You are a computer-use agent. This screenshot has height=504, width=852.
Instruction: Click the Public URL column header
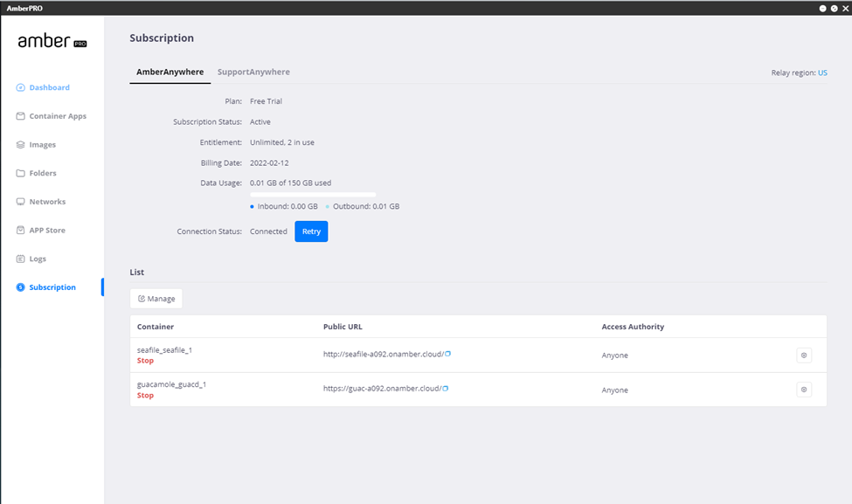pyautogui.click(x=343, y=327)
